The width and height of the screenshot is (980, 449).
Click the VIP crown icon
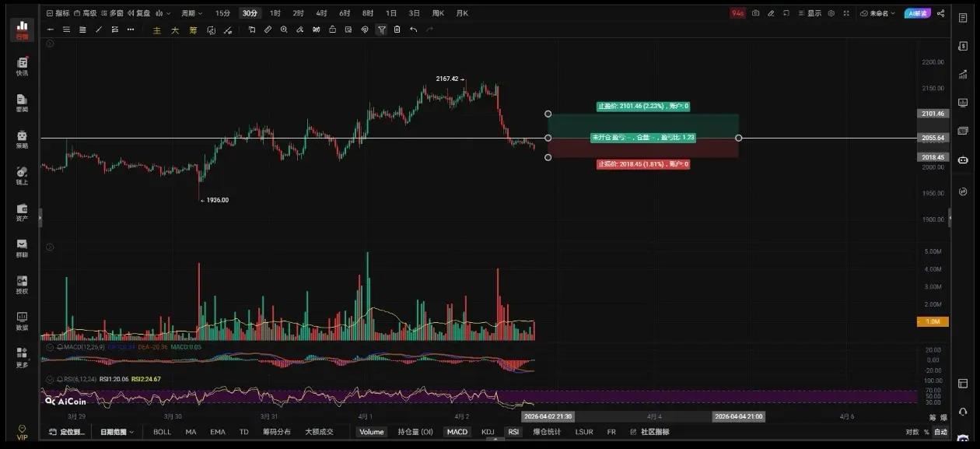click(22, 433)
